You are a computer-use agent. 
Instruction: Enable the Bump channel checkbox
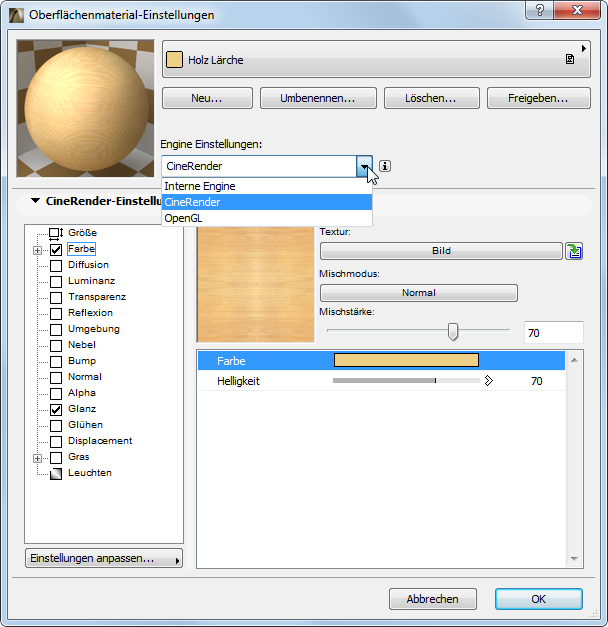point(56,361)
